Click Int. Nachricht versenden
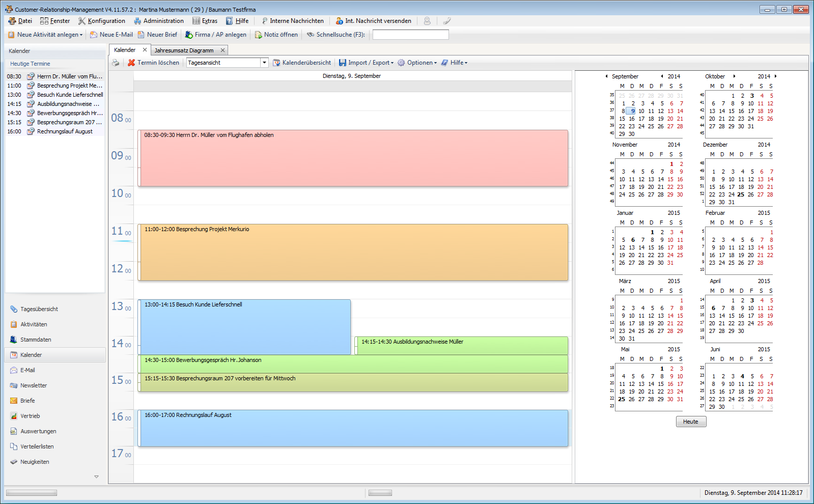814x504 pixels. click(373, 21)
